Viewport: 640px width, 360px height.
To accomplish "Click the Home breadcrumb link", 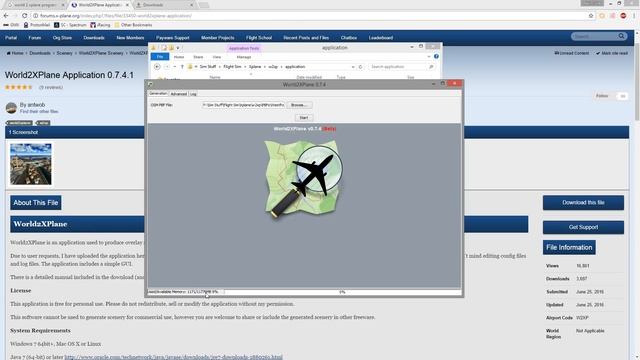I will pos(15,53).
